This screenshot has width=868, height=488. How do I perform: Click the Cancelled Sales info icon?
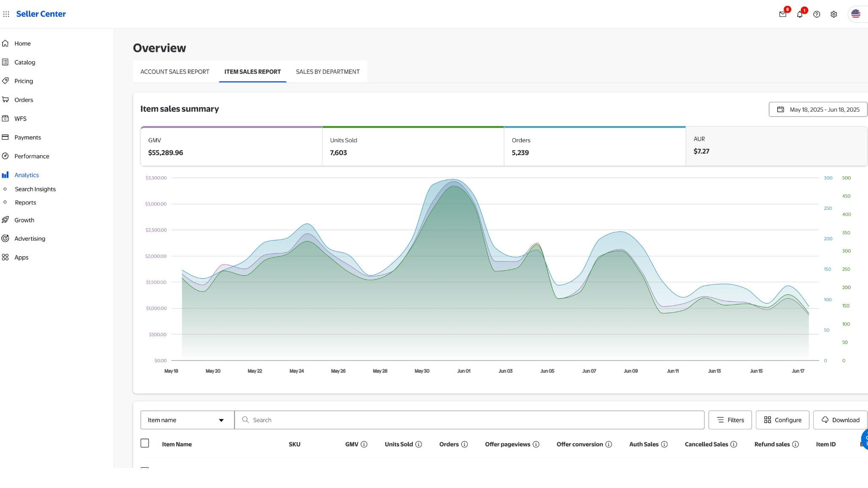(733, 444)
